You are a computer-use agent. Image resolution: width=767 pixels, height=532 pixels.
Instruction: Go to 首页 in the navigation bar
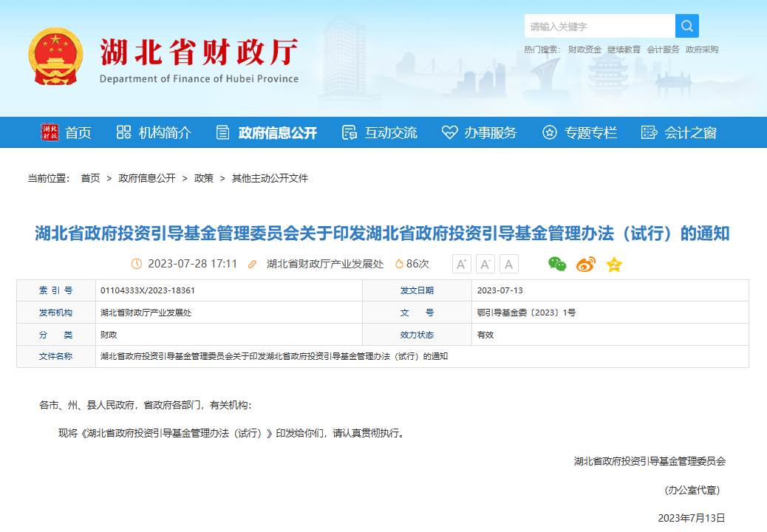tap(78, 132)
